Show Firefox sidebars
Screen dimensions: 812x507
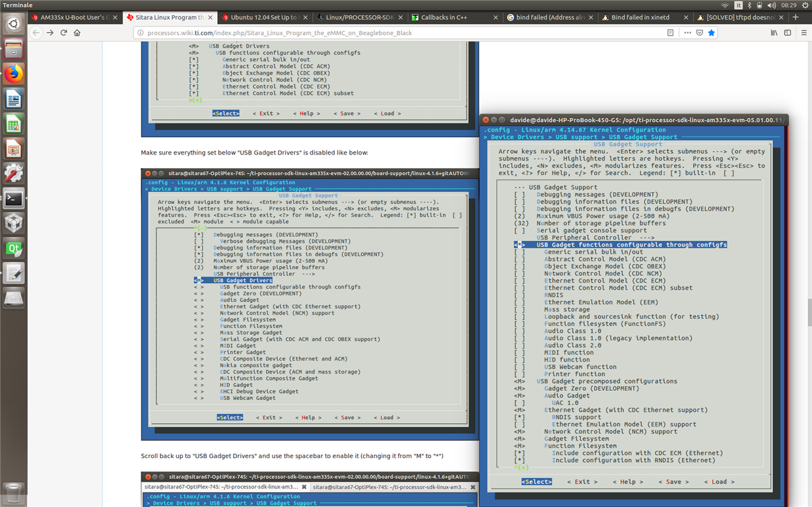pos(787,32)
